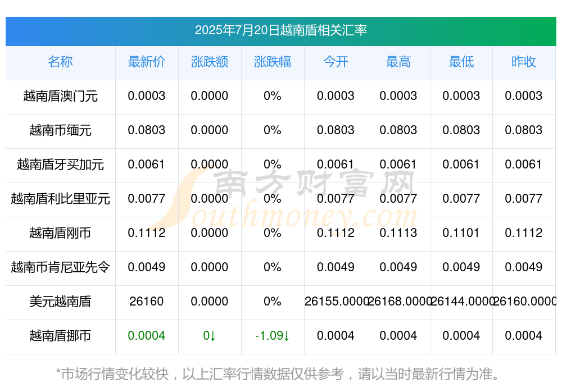This screenshot has width=562, height=392.
Task: Click latest price 0.0003 for 越南盾澳门元
Action: [147, 96]
